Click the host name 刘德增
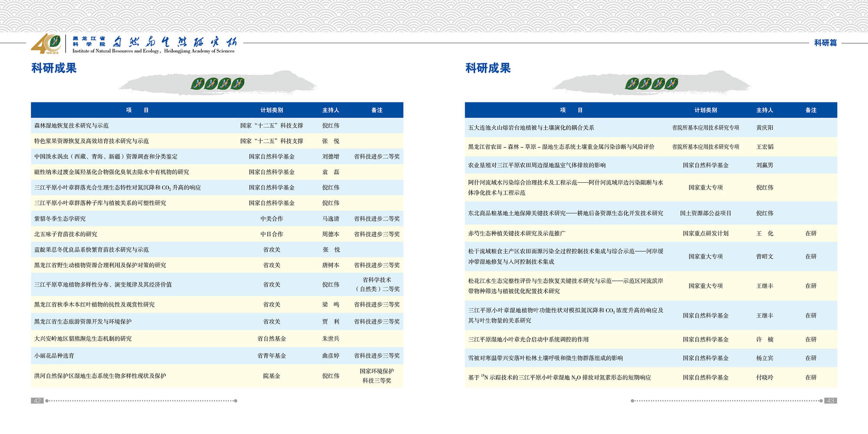This screenshot has width=868, height=434. [x=331, y=157]
